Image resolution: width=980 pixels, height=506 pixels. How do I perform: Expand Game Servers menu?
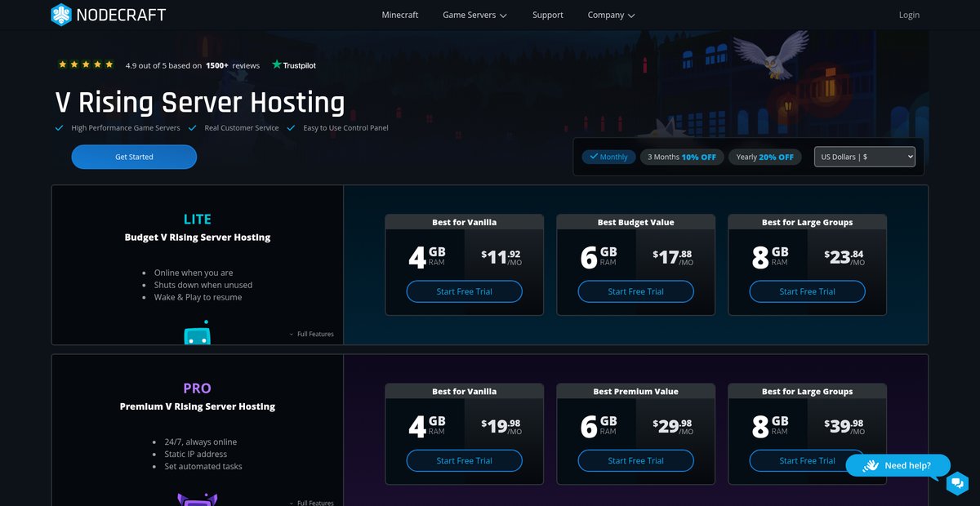[x=474, y=15]
